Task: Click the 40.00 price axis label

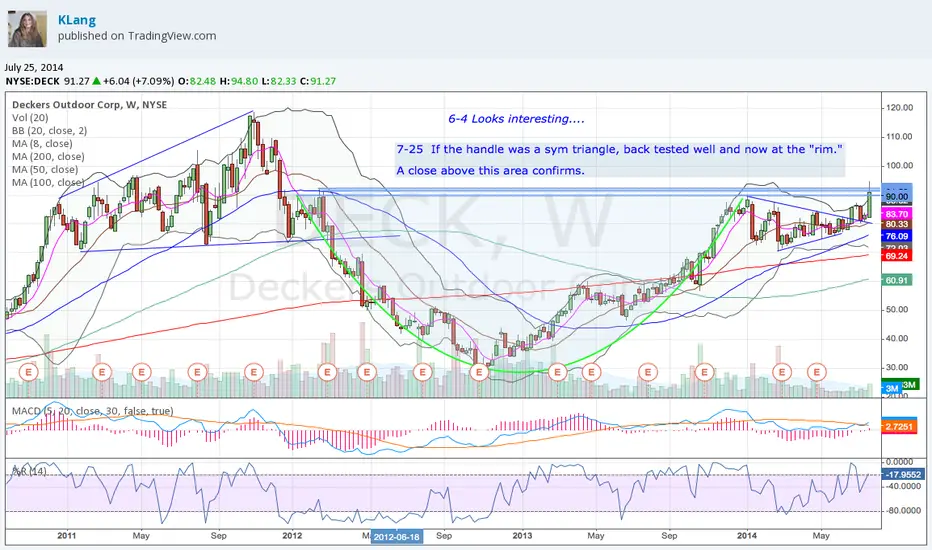Action: (x=897, y=338)
